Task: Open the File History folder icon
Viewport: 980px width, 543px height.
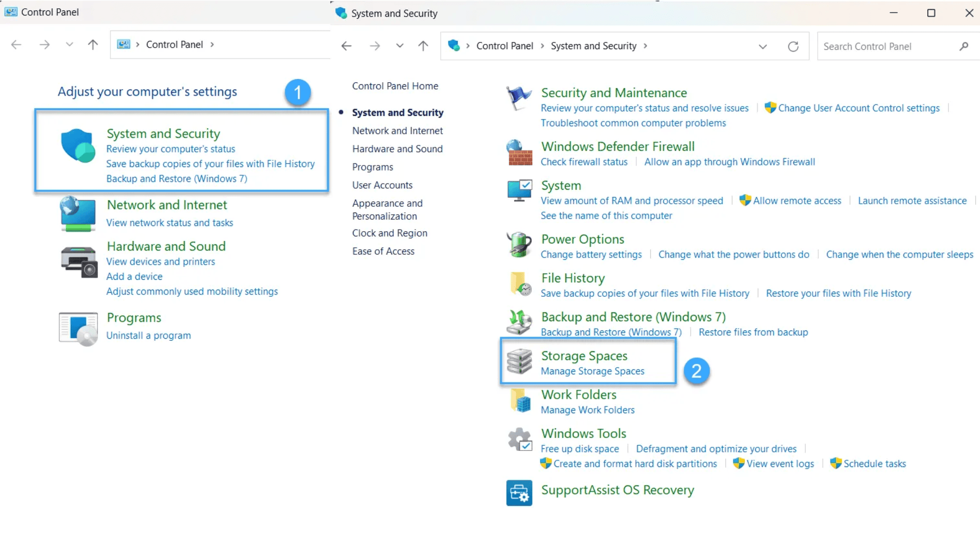Action: coord(520,284)
